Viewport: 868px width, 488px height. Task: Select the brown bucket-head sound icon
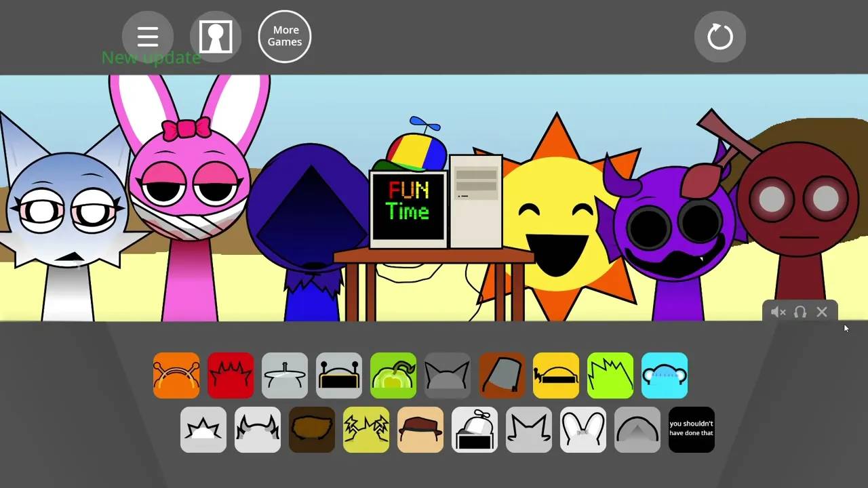pyautogui.click(x=502, y=375)
